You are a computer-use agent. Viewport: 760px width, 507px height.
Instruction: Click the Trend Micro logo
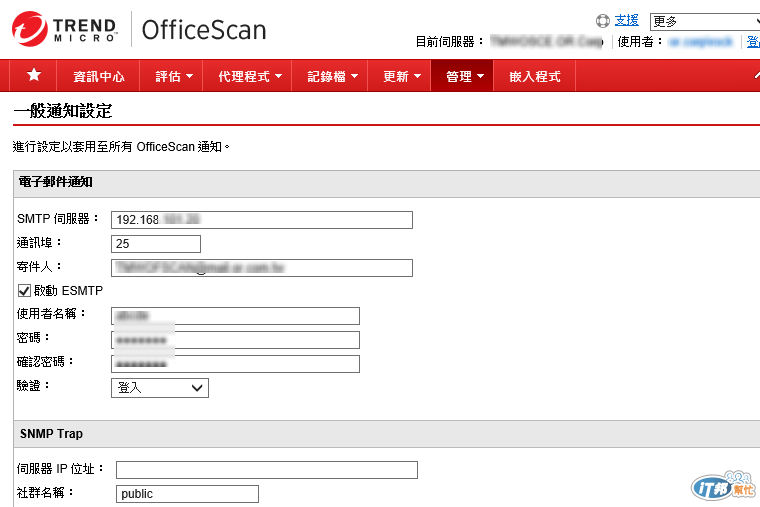[x=64, y=29]
